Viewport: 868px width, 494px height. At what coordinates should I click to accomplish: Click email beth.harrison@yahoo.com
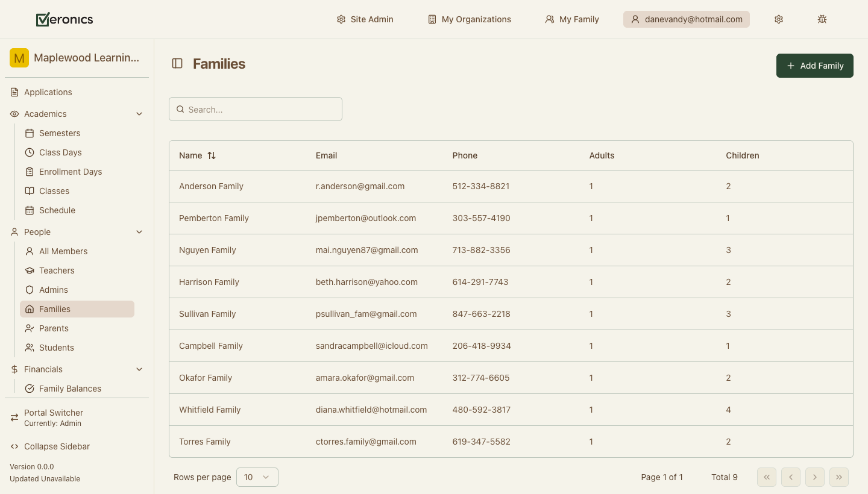pos(366,282)
